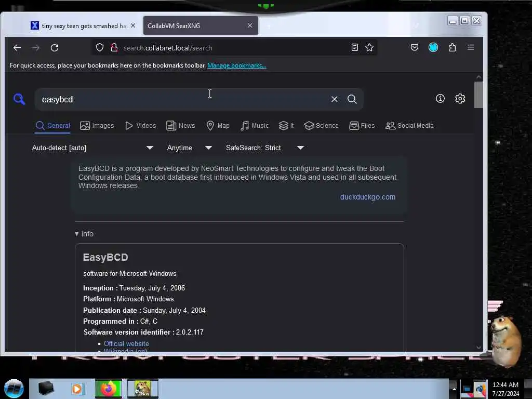Image resolution: width=532 pixels, height=399 pixels.
Task: Open the blue circular profile icon
Action: [433, 47]
